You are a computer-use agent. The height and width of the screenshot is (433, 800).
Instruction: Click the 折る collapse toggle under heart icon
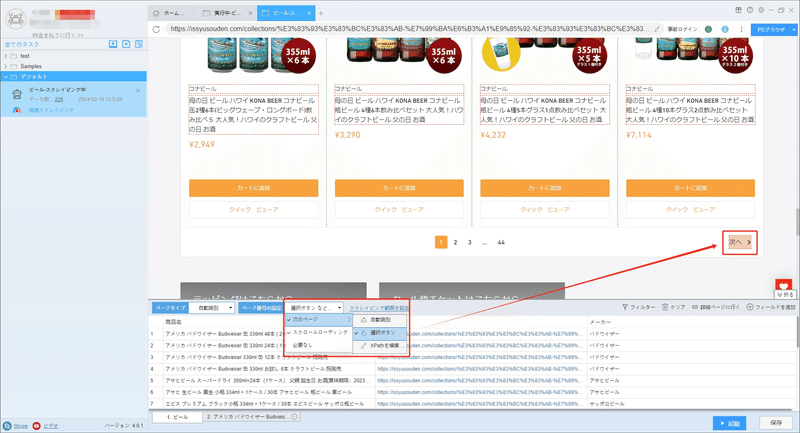tap(784, 295)
